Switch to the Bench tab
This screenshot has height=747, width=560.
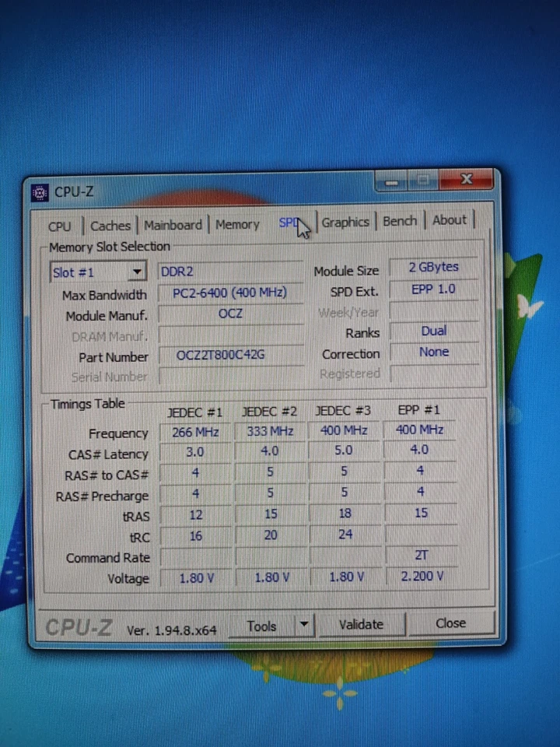(x=400, y=220)
